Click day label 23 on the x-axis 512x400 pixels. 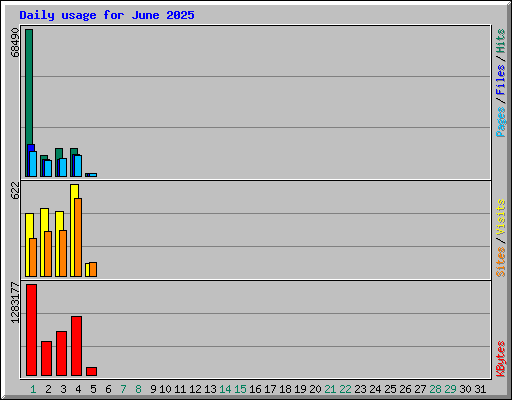click(x=360, y=389)
